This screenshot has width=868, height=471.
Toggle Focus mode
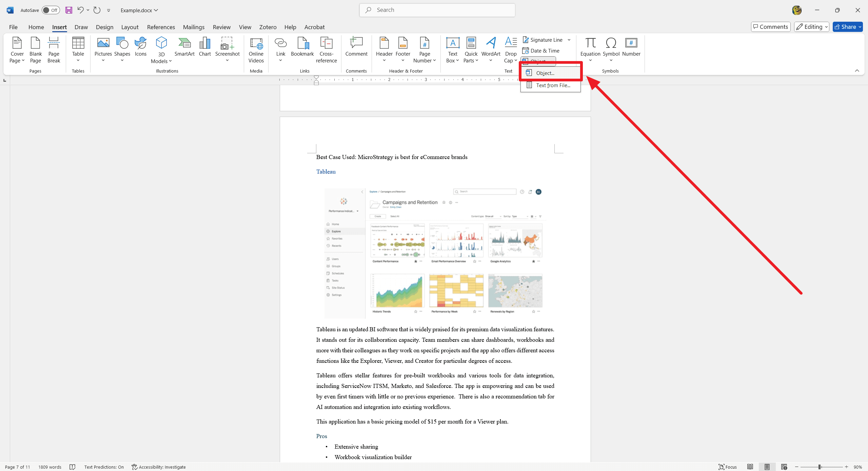[728, 467]
